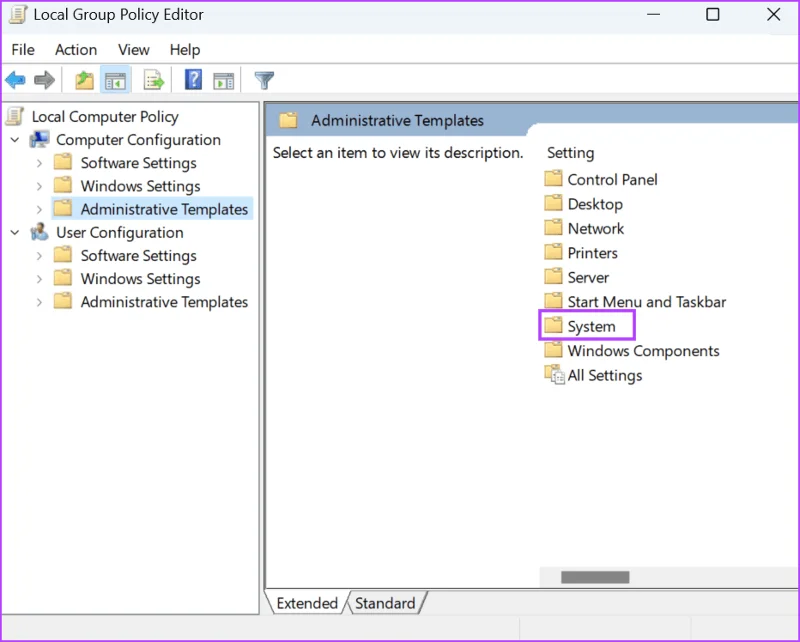Maximize the Local Group Policy Editor window

click(713, 14)
